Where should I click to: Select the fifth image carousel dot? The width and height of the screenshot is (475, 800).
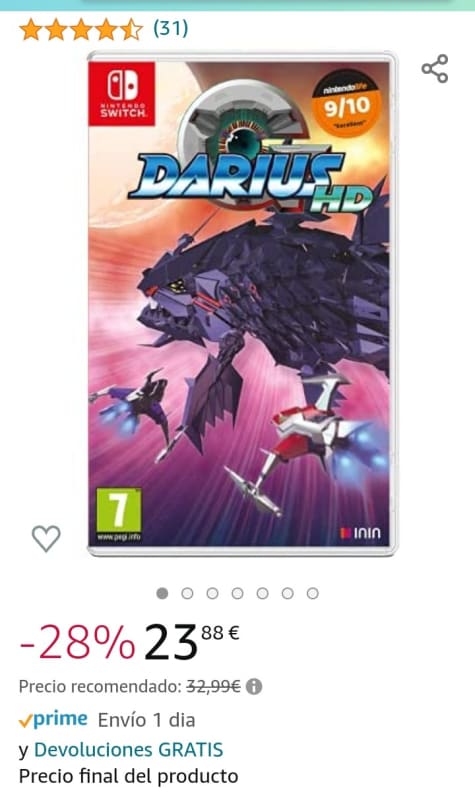coord(262,593)
